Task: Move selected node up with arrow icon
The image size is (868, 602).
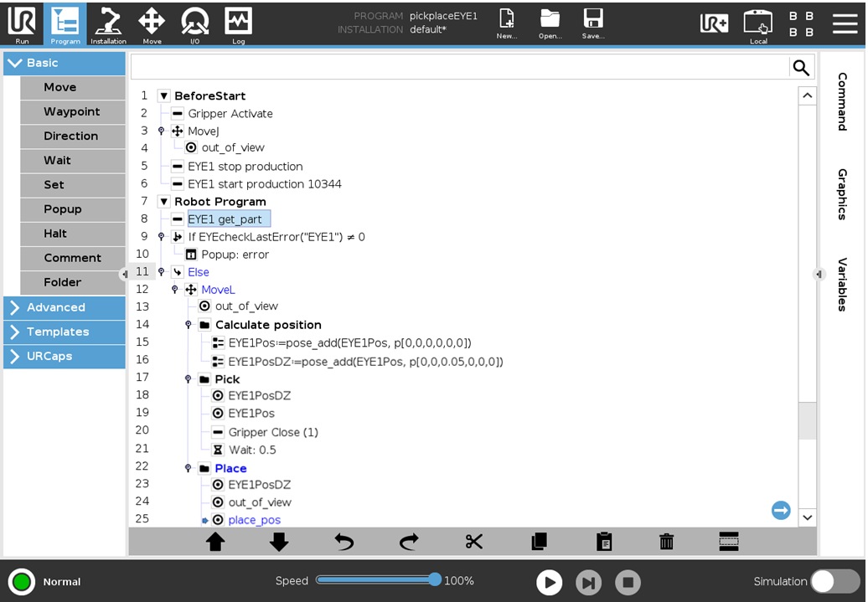Action: click(215, 542)
